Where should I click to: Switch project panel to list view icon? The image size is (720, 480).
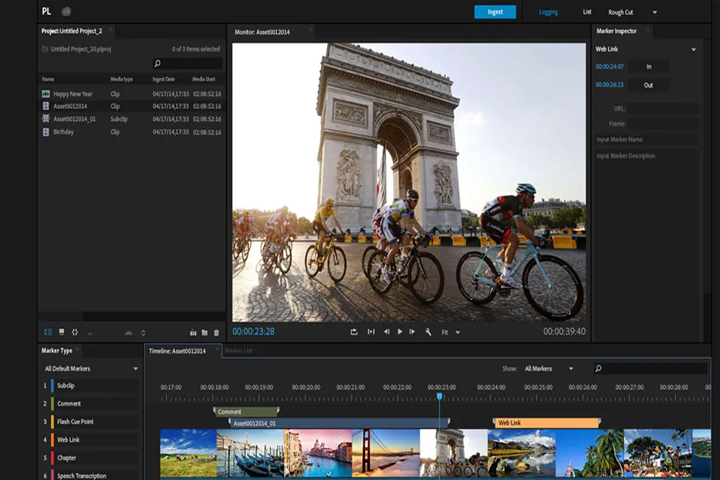(x=48, y=332)
